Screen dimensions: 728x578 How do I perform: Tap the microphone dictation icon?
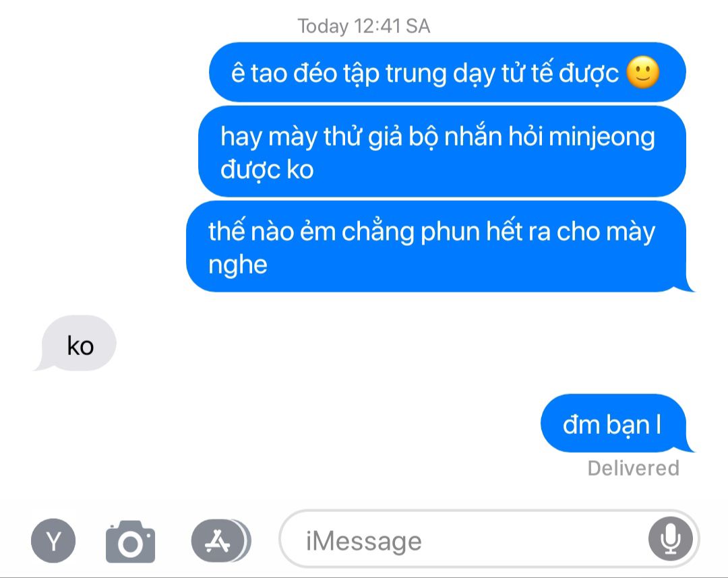tap(671, 539)
